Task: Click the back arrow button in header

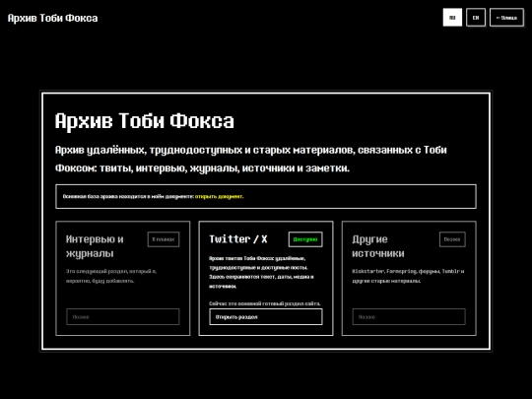Action: (506, 18)
